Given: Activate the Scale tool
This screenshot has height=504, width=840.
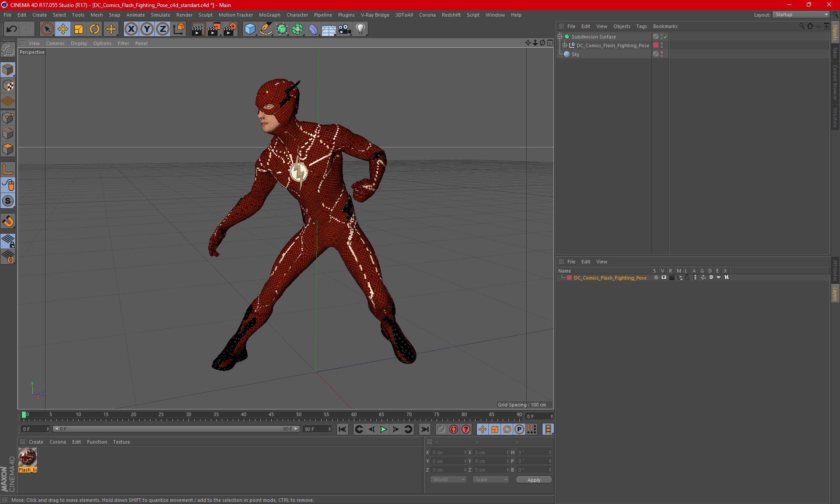Looking at the screenshot, I should pyautogui.click(x=79, y=29).
